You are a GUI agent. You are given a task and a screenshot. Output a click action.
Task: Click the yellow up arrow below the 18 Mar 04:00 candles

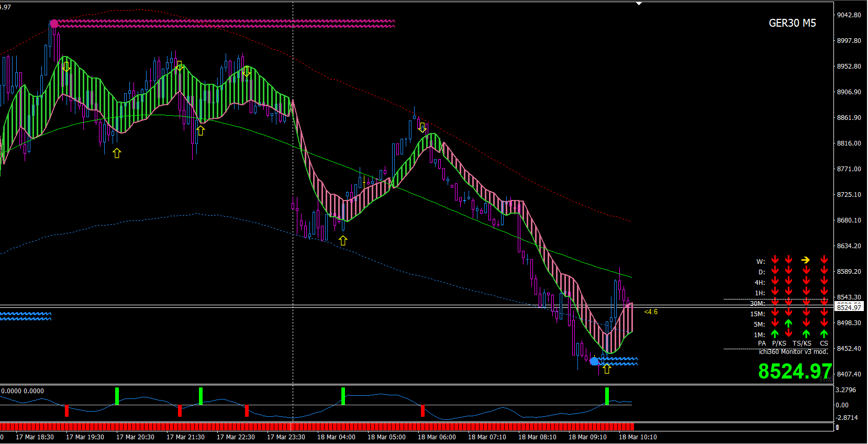tap(343, 240)
